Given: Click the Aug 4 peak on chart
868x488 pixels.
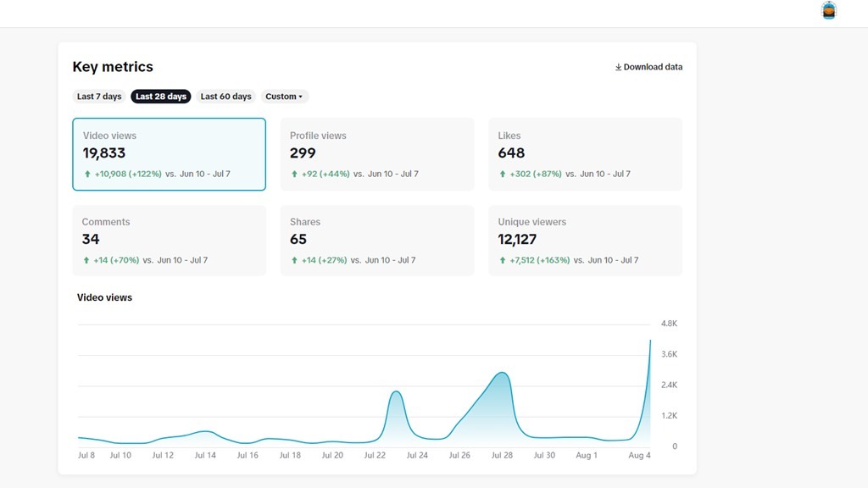Looking at the screenshot, I should coord(650,341).
